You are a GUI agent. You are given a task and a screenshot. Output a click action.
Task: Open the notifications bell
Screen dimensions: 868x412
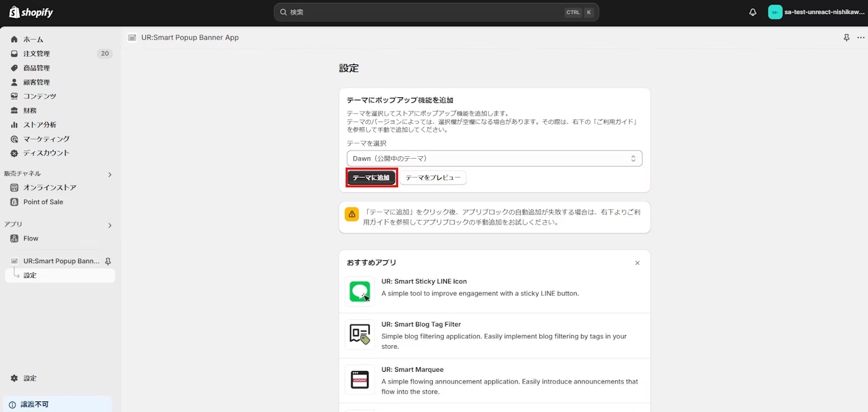tap(753, 12)
